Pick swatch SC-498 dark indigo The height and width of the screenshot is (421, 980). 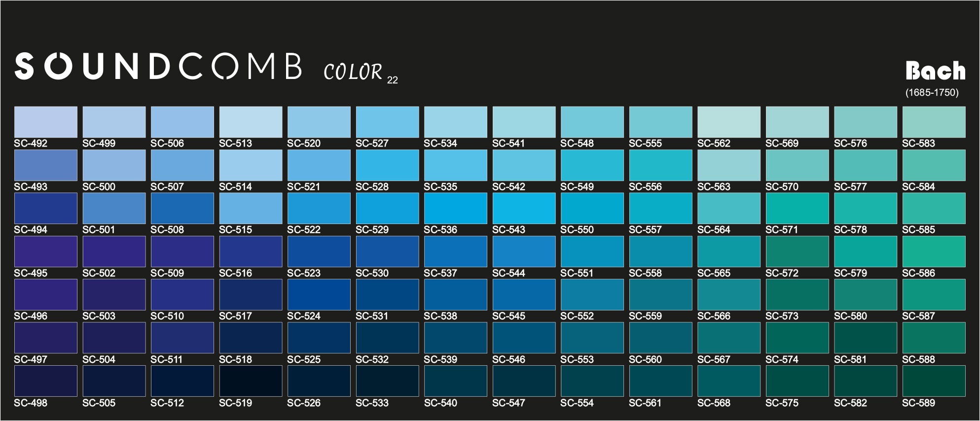(45, 381)
